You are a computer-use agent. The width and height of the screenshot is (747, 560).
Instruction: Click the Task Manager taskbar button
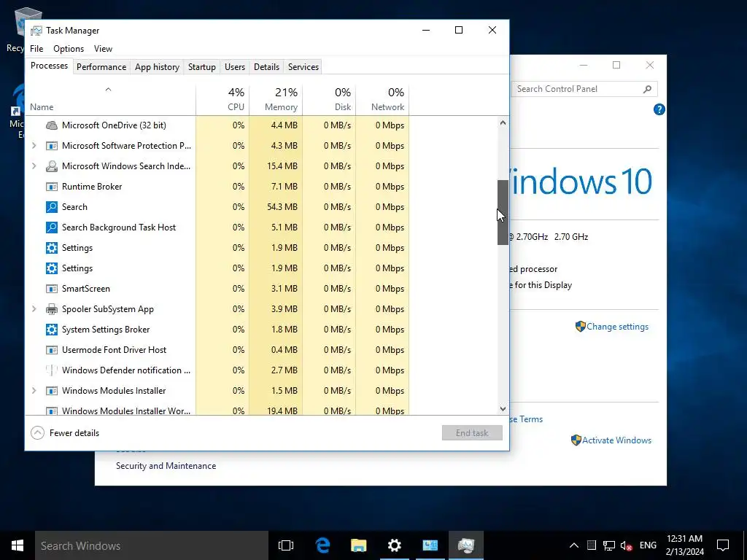[x=466, y=545]
